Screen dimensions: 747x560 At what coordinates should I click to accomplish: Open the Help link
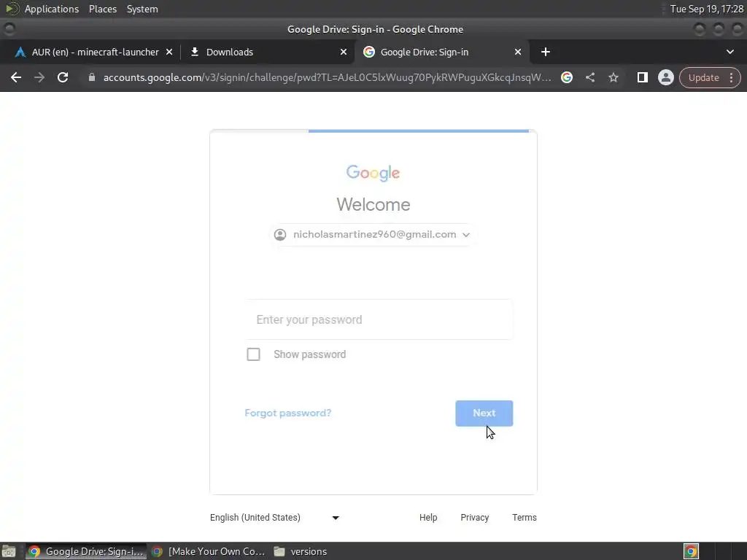pyautogui.click(x=428, y=518)
